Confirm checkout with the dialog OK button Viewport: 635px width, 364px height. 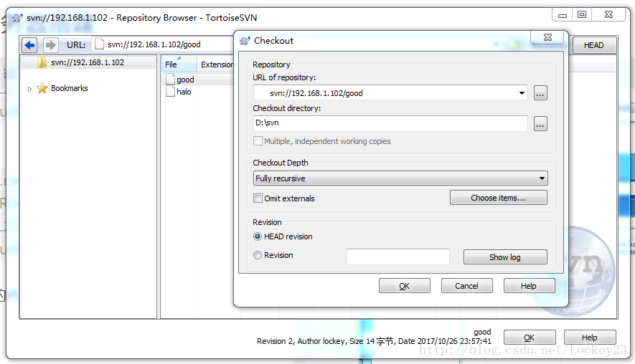click(x=404, y=286)
